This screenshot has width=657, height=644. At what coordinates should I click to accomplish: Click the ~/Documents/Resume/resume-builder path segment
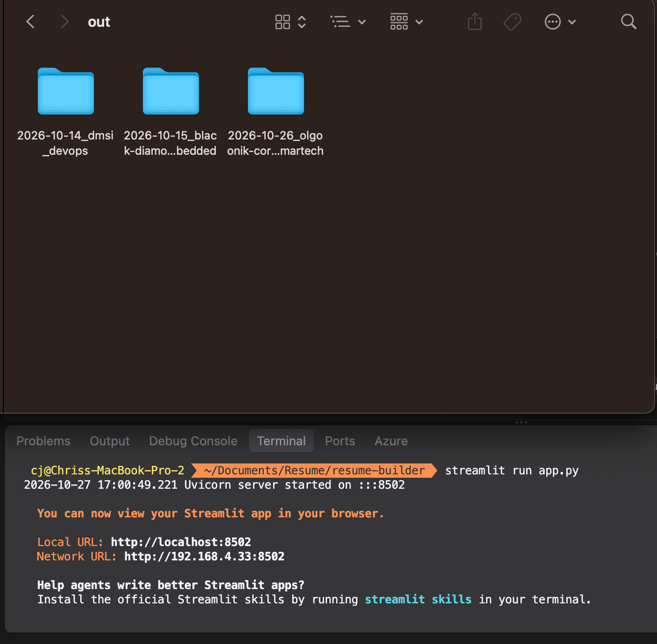click(x=314, y=471)
